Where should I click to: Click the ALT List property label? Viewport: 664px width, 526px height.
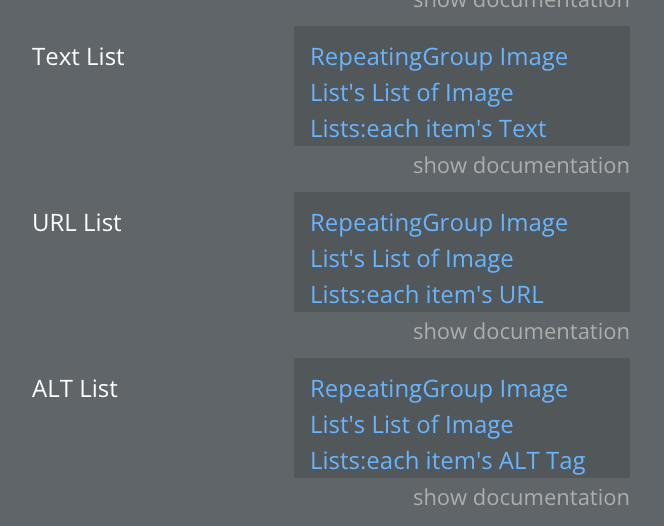(x=75, y=388)
